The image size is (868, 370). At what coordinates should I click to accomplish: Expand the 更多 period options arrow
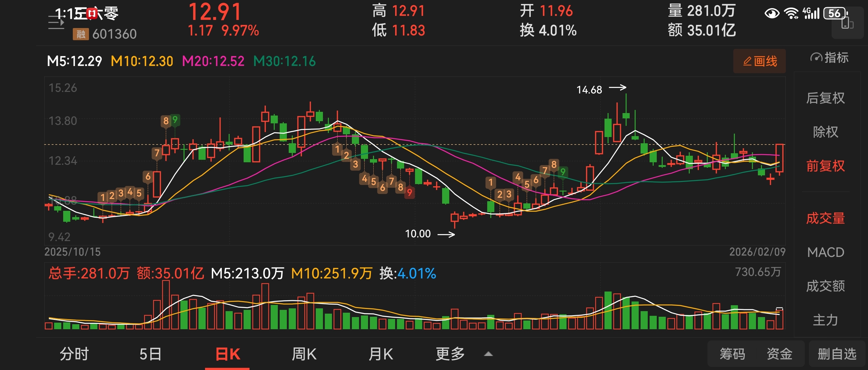point(488,354)
